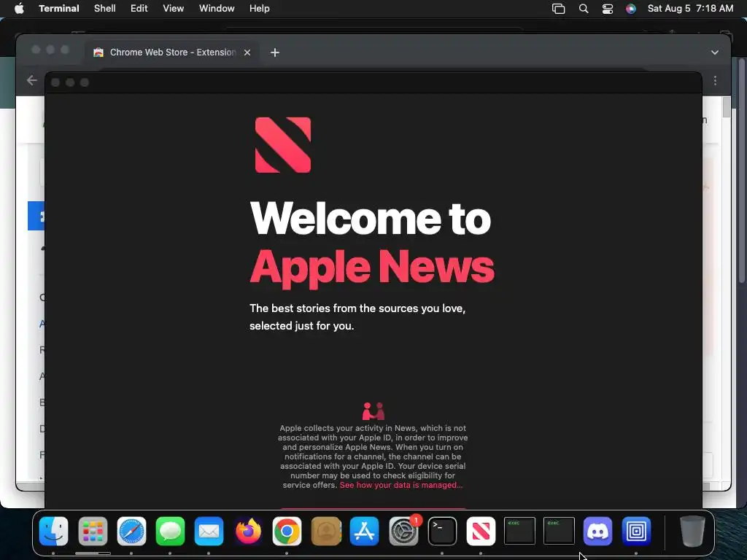
Task: Open the blue square app beside Discord
Action: tap(636, 531)
